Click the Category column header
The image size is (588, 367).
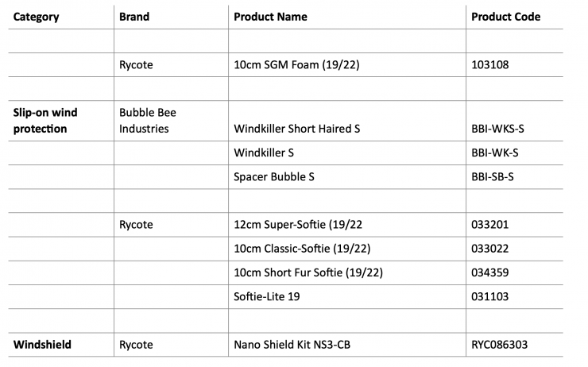37,17
